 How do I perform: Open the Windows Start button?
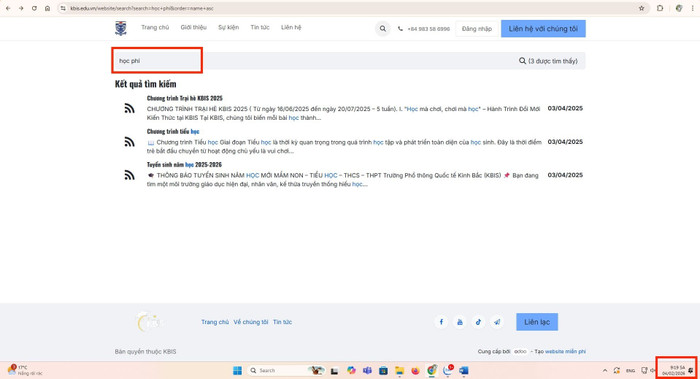(238, 371)
